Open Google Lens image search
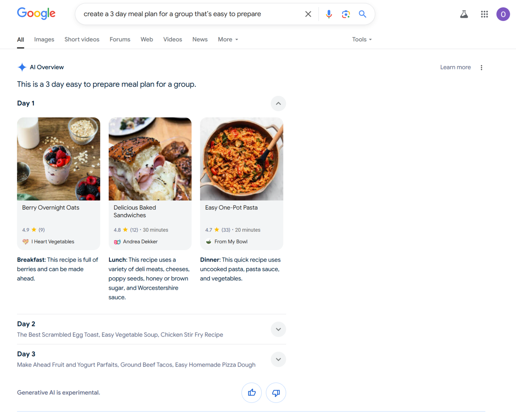 [x=346, y=14]
